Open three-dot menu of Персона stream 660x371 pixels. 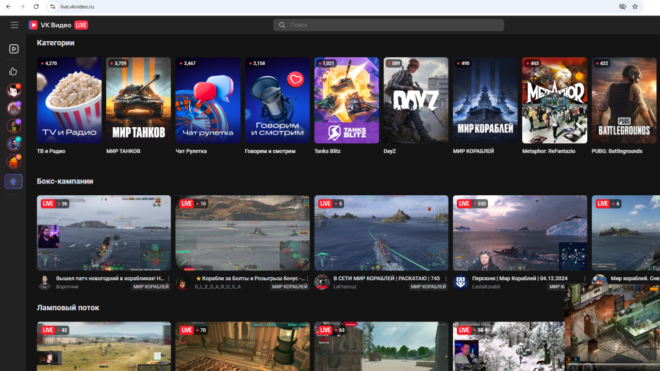(x=585, y=279)
